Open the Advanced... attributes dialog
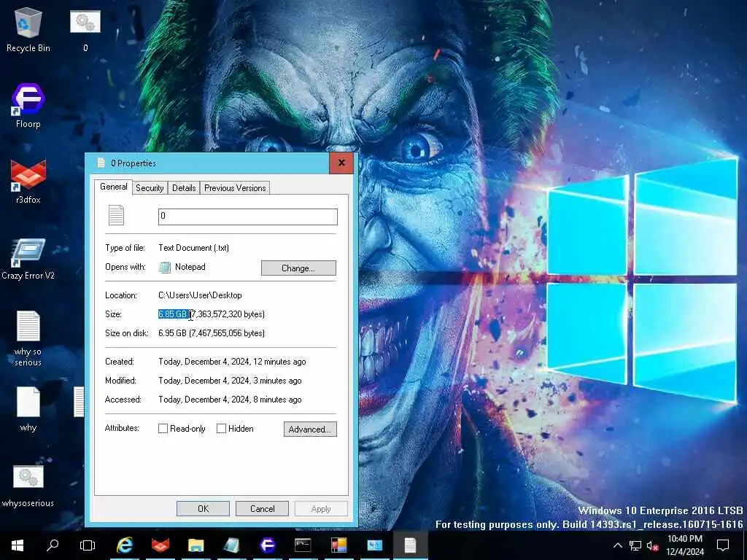Viewport: 747px width, 560px height. pos(310,429)
